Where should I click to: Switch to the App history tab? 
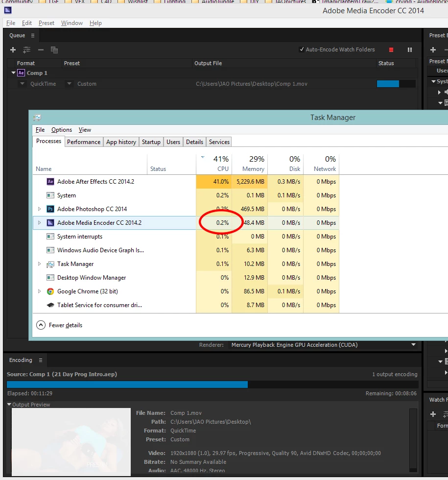tap(121, 142)
